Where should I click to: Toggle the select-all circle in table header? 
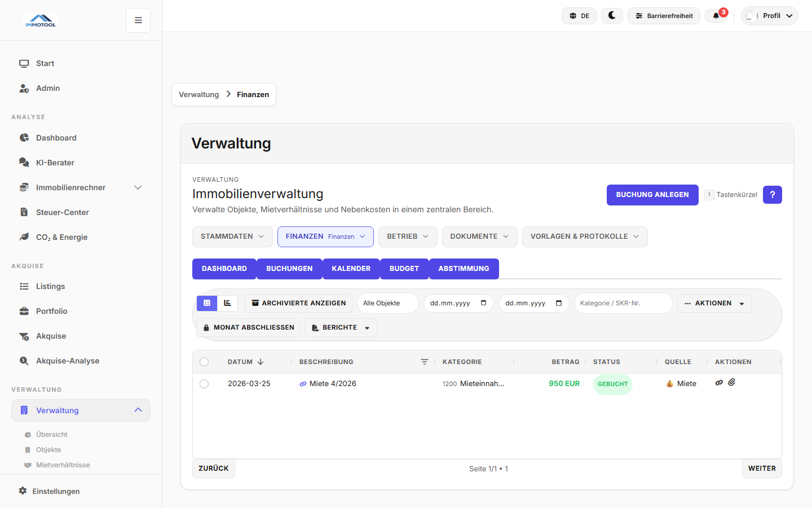point(204,362)
